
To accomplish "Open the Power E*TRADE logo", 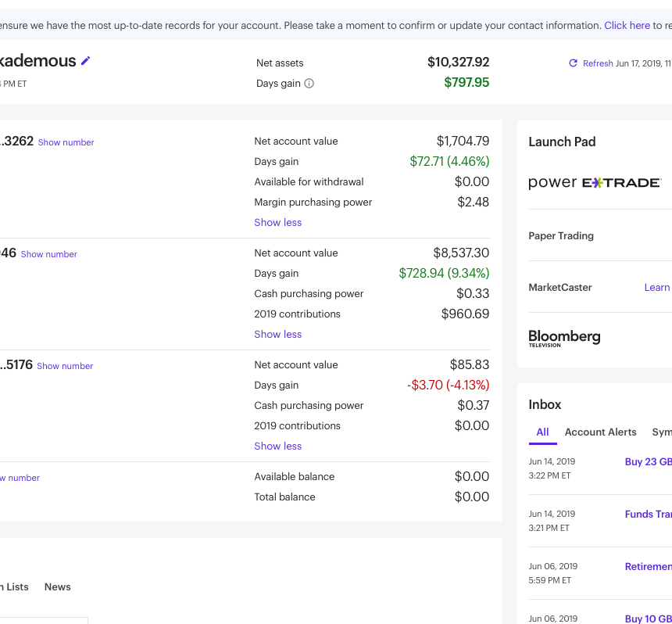I will point(594,183).
